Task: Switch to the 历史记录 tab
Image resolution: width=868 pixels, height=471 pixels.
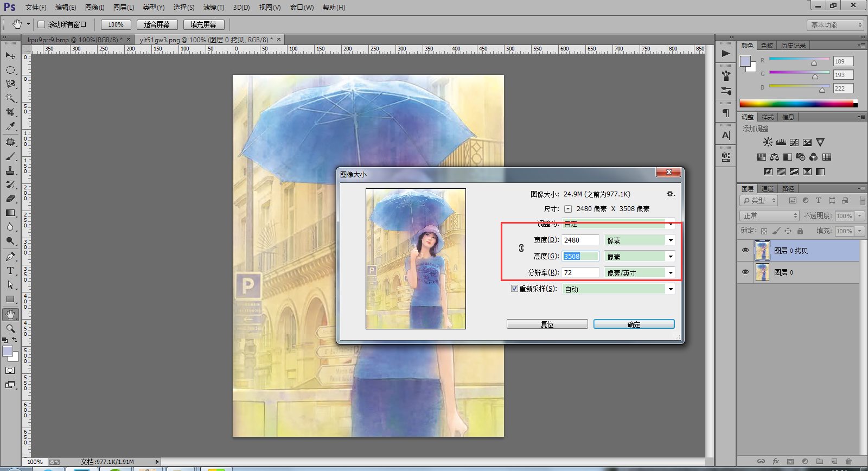Action: [793, 46]
